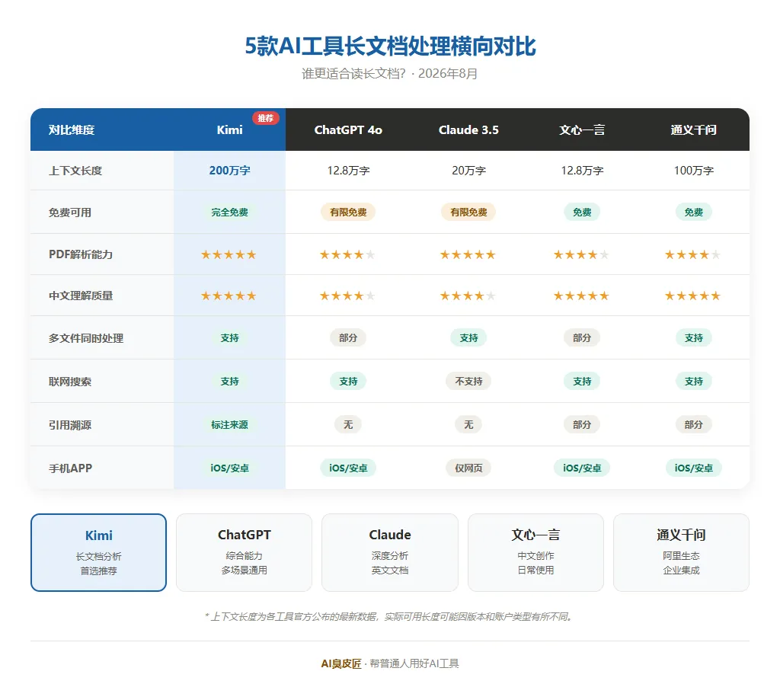Click 通义千问's PDF解析能力 star rating
This screenshot has height=700, width=780.
pos(692,254)
